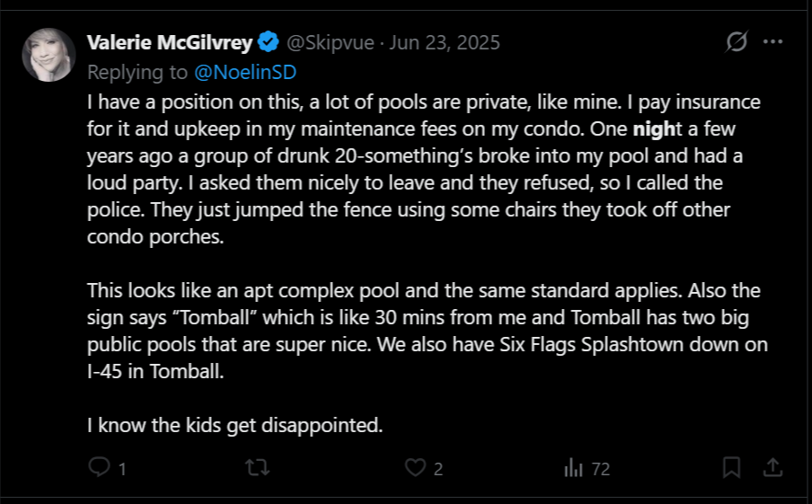Screen dimensions: 812x504
Task: Open the three-dot More options menu
Action: pos(772,41)
